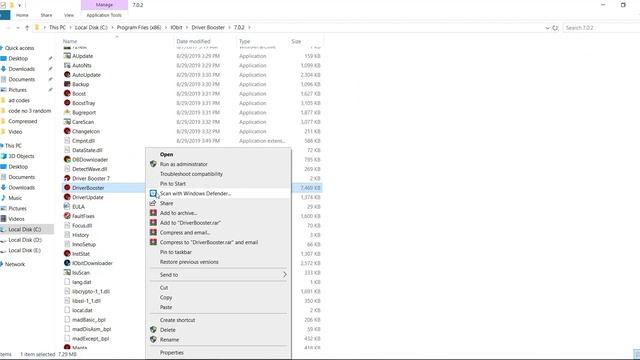The width and height of the screenshot is (640, 360).
Task: Click Share in context menu
Action: tap(167, 203)
